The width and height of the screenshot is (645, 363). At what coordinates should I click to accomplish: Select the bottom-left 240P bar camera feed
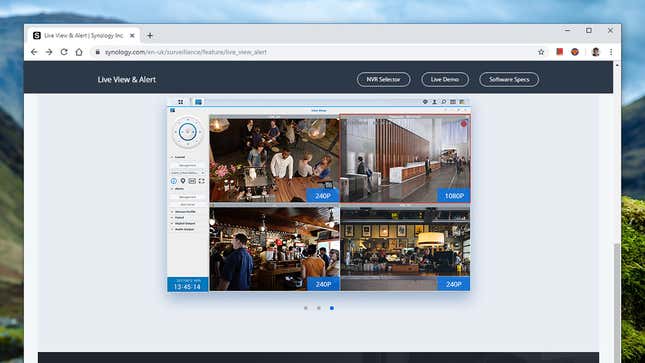[274, 249]
